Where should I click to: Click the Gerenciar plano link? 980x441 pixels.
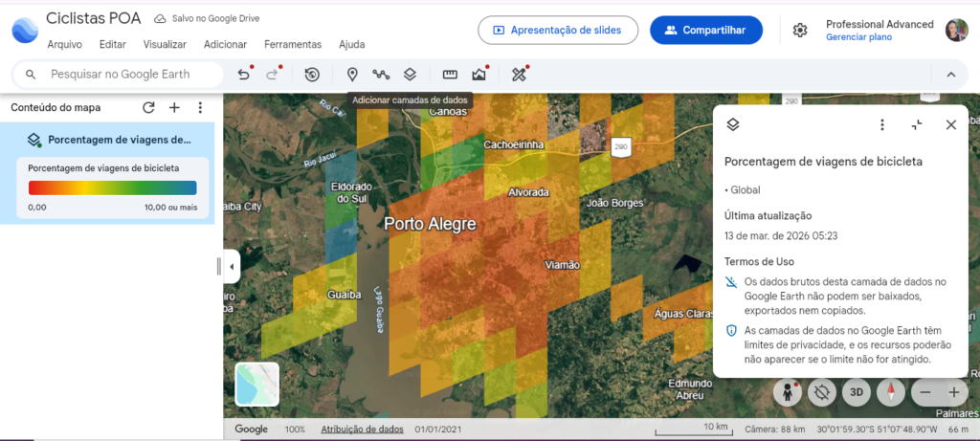858,37
